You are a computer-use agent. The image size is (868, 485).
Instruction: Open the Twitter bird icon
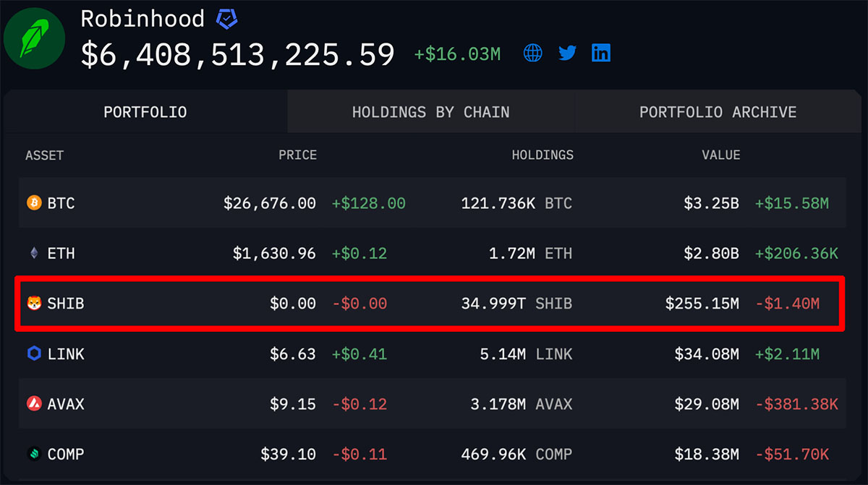click(568, 53)
